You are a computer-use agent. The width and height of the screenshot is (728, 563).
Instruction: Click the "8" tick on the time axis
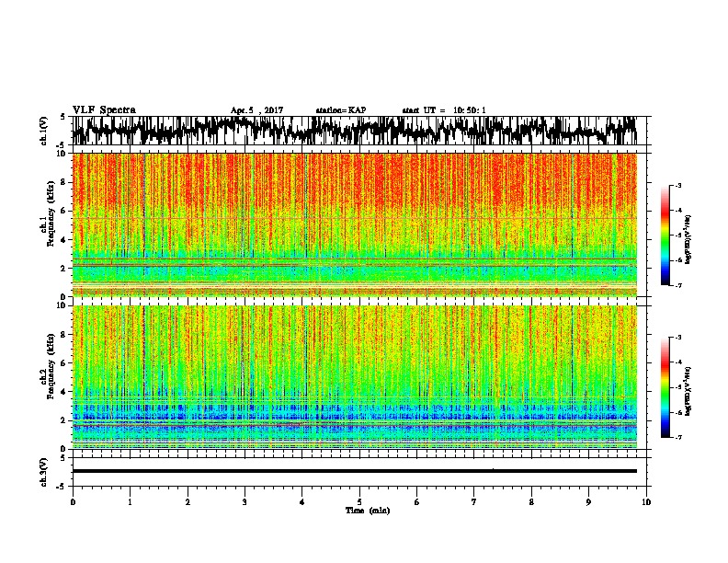coord(531,502)
